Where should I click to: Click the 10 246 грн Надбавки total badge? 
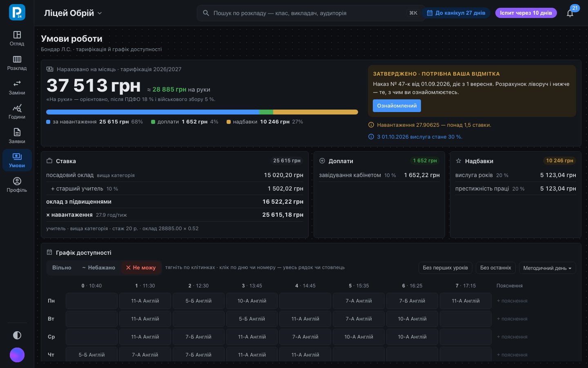(x=559, y=161)
